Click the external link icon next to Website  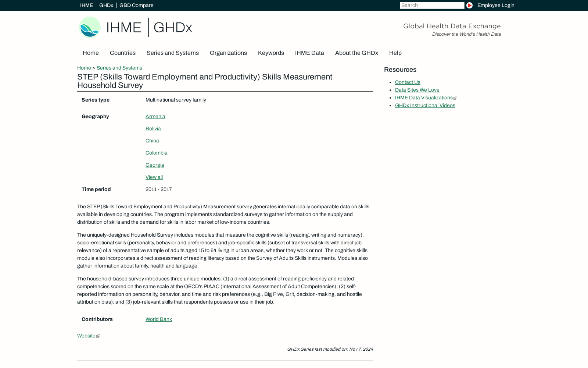[98, 336]
